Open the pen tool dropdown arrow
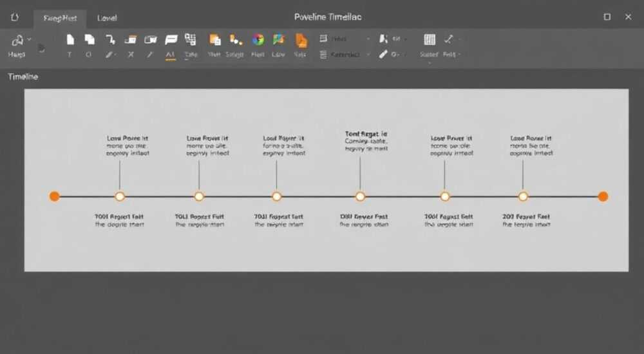 point(115,55)
